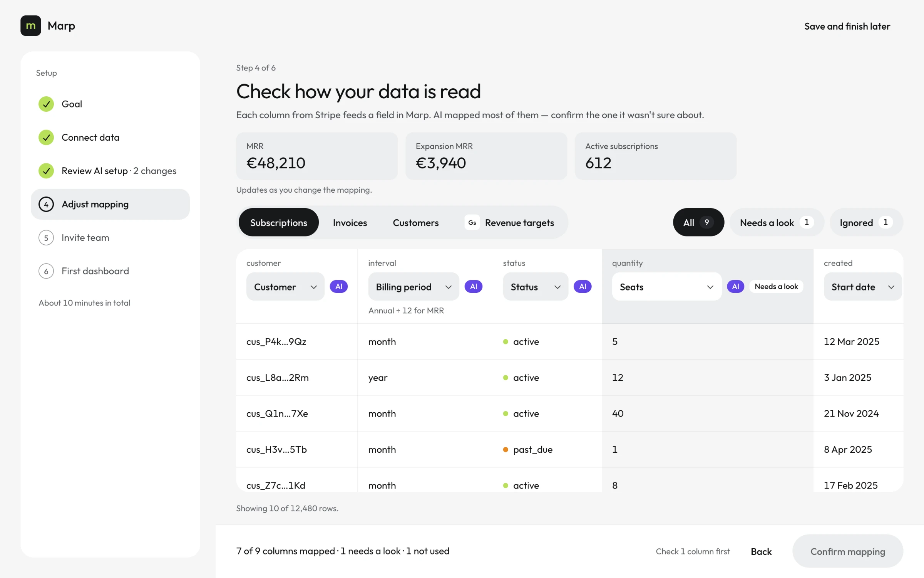Click the AI badge beside Customer dropdown
This screenshot has width=924, height=578.
click(x=339, y=286)
